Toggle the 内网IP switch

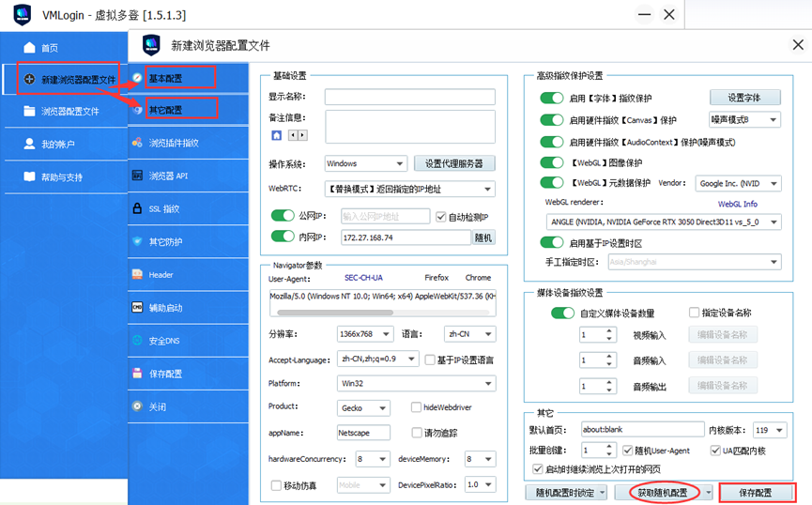(x=283, y=237)
